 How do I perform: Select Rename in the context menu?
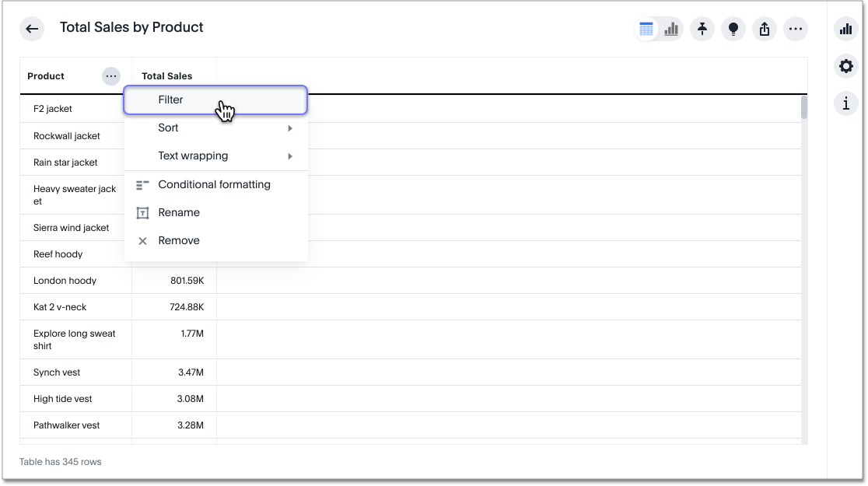[x=179, y=212]
